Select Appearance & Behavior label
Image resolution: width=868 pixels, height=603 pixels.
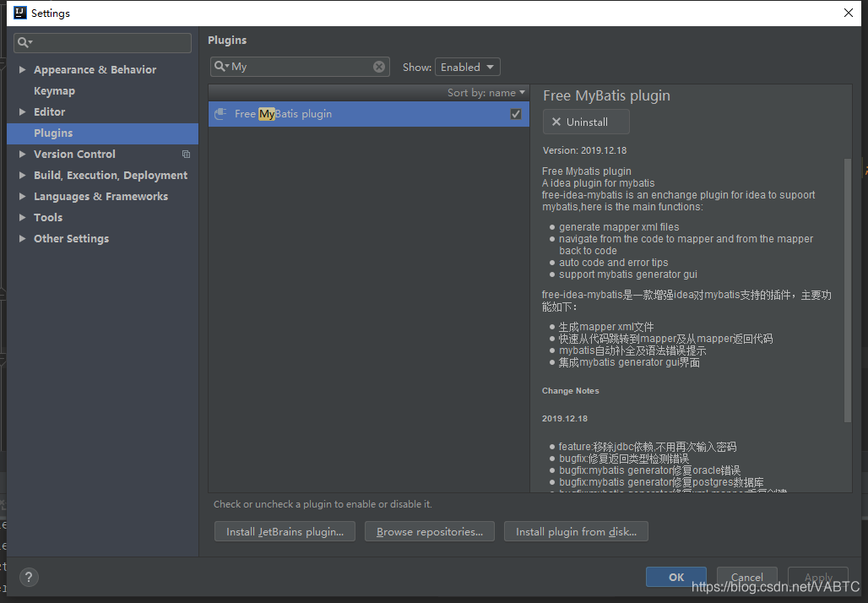[x=95, y=69]
